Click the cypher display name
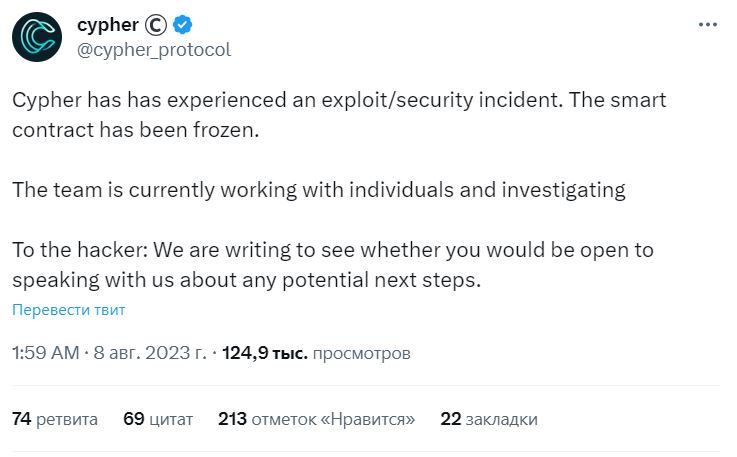Screen dimensions: 737x457 coord(108,24)
